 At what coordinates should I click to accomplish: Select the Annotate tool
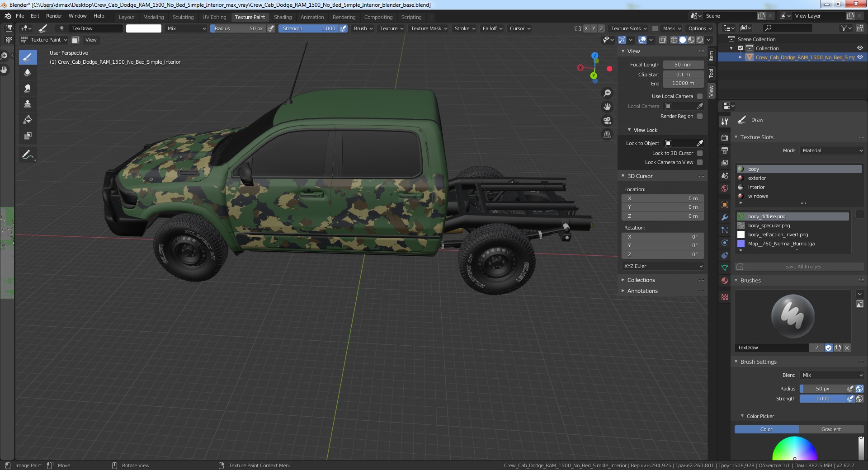pos(28,155)
